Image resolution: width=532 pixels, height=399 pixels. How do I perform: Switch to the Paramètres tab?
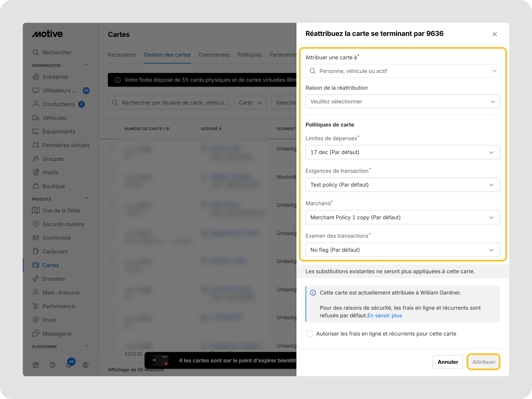(283, 55)
